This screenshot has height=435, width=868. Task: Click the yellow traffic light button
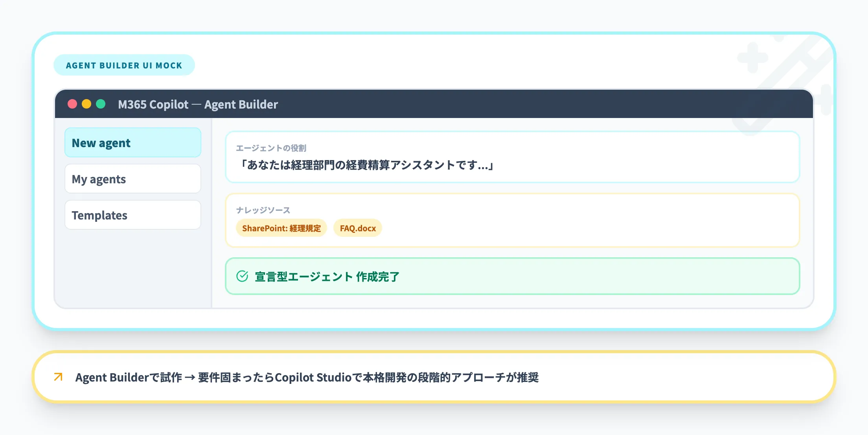tap(87, 104)
